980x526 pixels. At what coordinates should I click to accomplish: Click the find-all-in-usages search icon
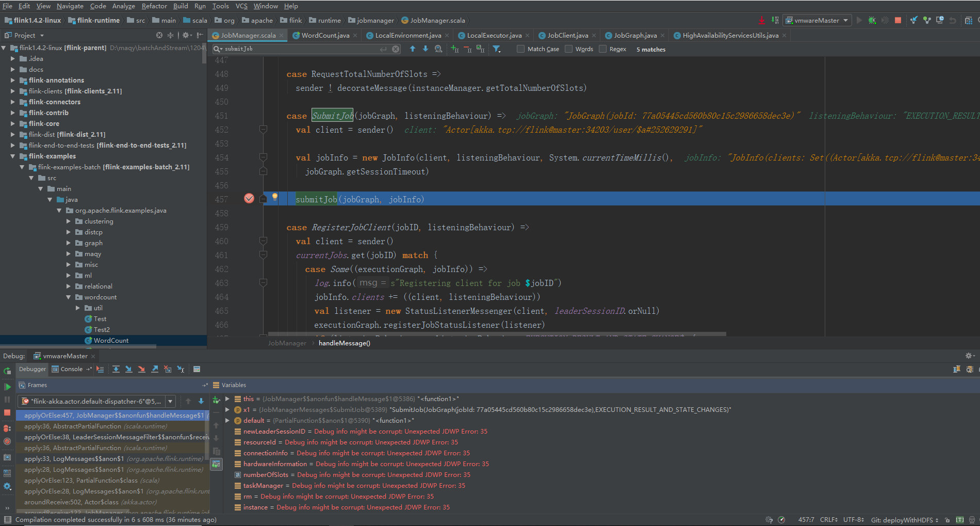[x=438, y=49]
